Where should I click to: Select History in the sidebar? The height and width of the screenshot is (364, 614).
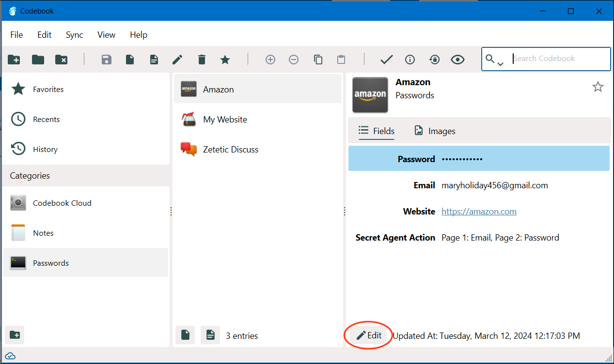(86, 149)
